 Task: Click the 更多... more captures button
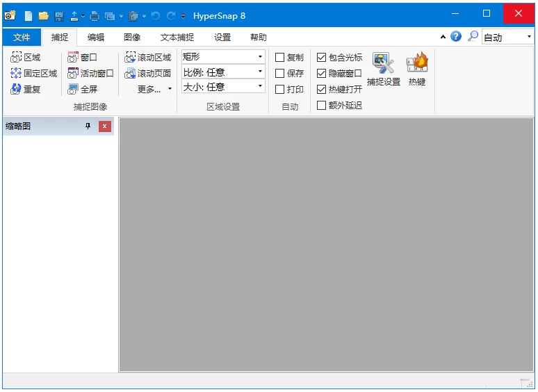pyautogui.click(x=154, y=89)
